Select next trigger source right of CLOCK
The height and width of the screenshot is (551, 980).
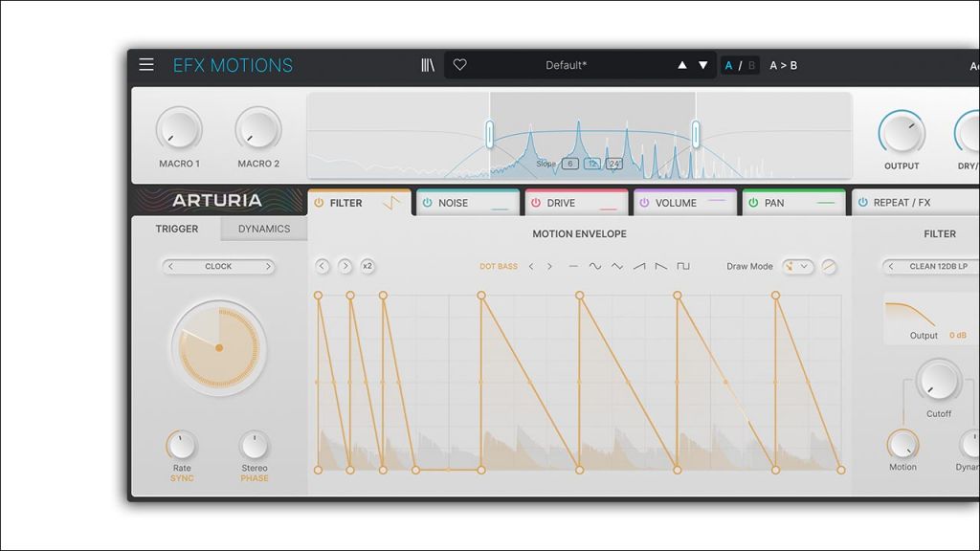click(x=268, y=266)
